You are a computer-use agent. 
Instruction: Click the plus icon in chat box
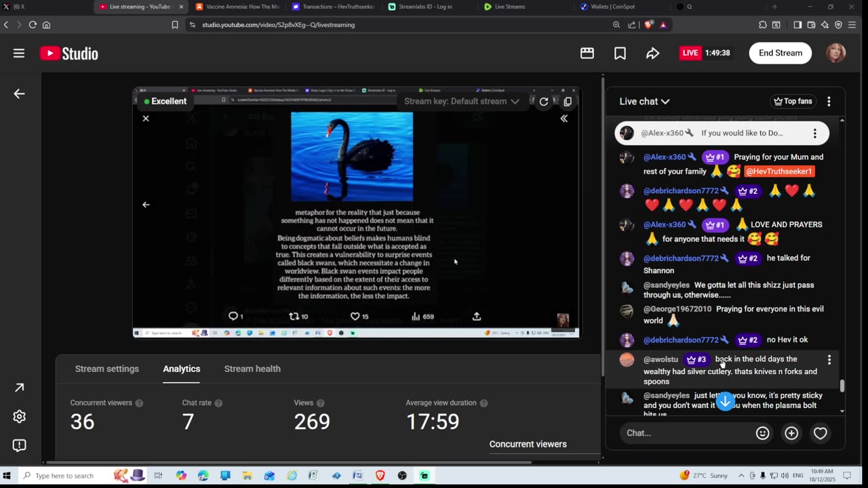pyautogui.click(x=791, y=433)
